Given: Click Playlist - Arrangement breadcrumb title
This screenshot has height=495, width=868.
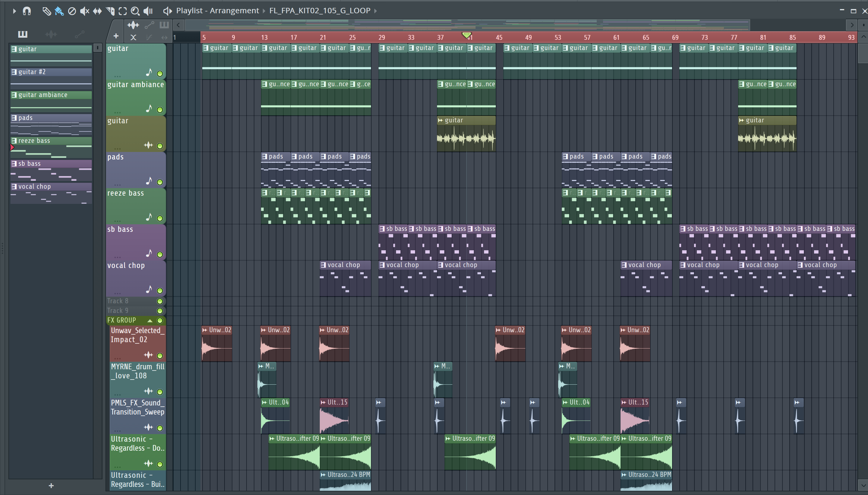Looking at the screenshot, I should point(218,11).
